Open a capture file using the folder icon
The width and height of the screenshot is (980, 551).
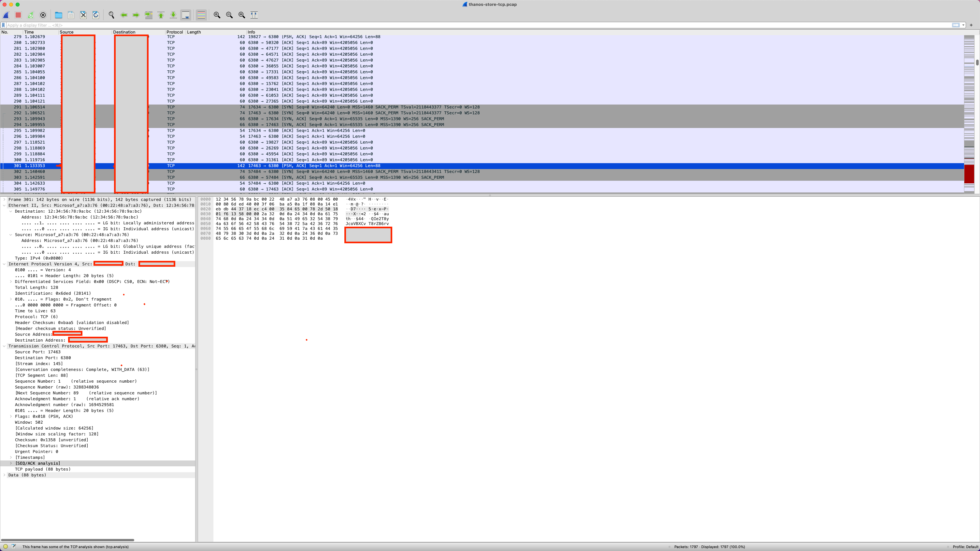coord(58,15)
